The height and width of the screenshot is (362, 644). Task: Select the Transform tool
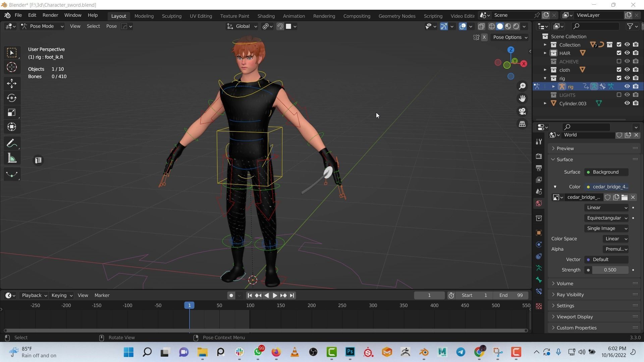(12, 127)
